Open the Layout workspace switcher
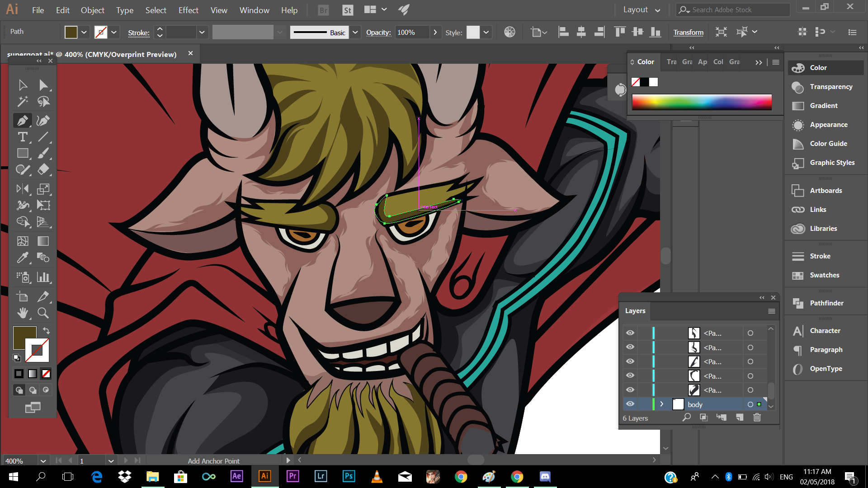Screen dimensions: 868x488 pos(642,10)
